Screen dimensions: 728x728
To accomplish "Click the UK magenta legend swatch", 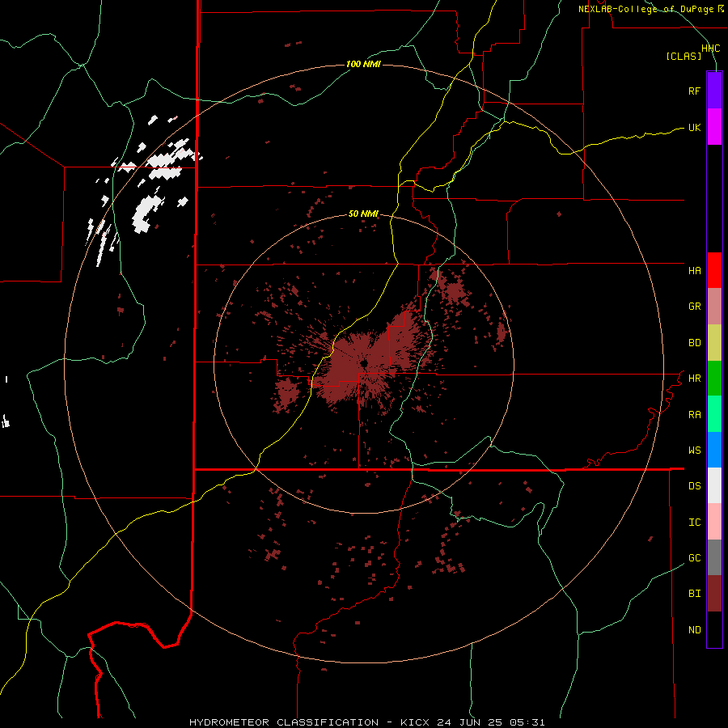I will click(714, 127).
